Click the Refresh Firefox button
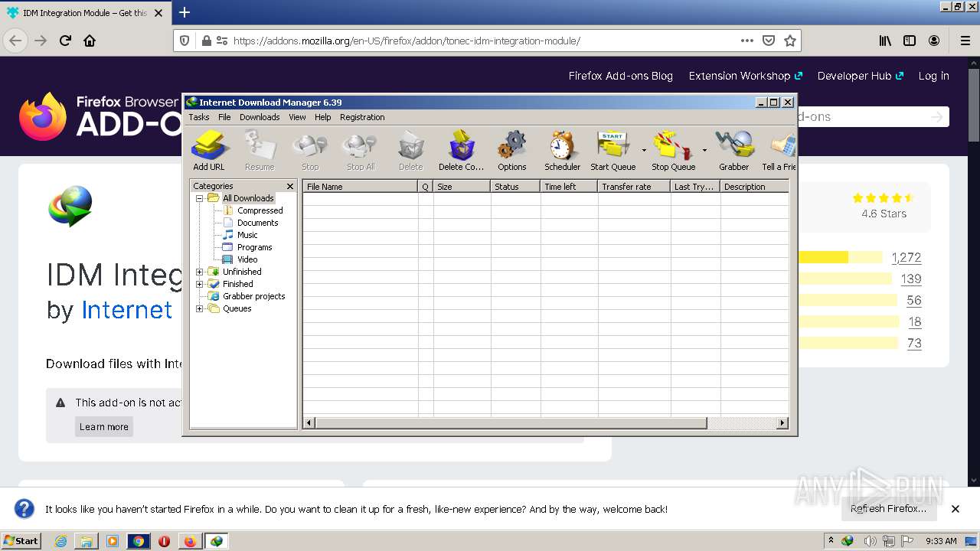 tap(888, 509)
